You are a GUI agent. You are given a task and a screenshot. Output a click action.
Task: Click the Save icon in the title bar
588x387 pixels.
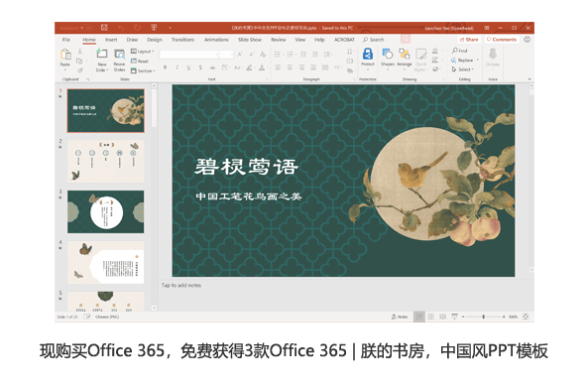[104, 28]
